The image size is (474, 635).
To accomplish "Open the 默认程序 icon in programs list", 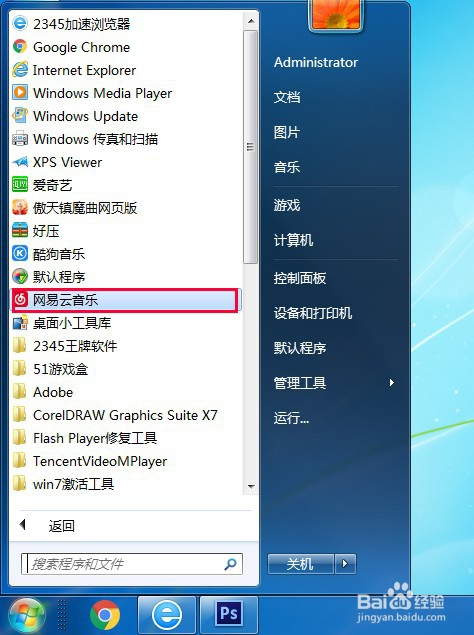I will coord(20,277).
